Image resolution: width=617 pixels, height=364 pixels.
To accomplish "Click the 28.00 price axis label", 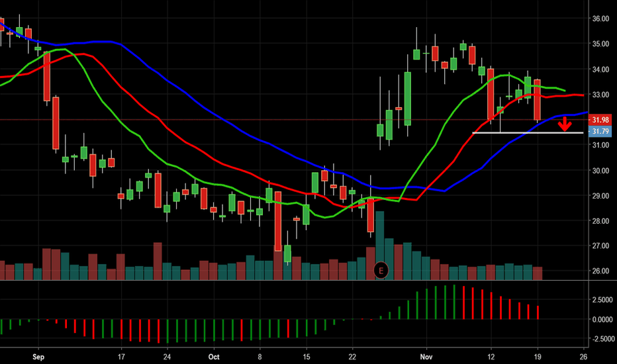I will click(x=601, y=221).
